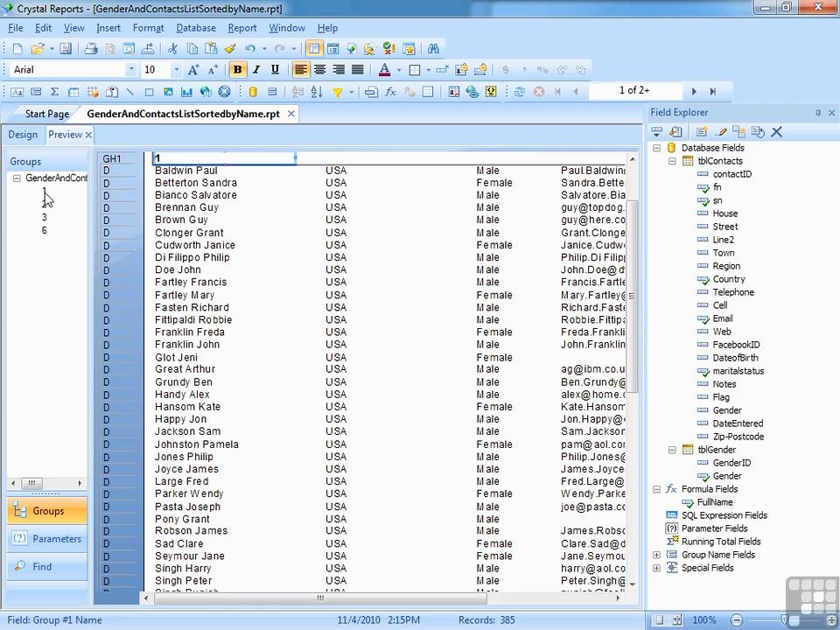This screenshot has height=630, width=840.
Task: Click the Insert Summary sigma icon
Action: pyautogui.click(x=54, y=92)
